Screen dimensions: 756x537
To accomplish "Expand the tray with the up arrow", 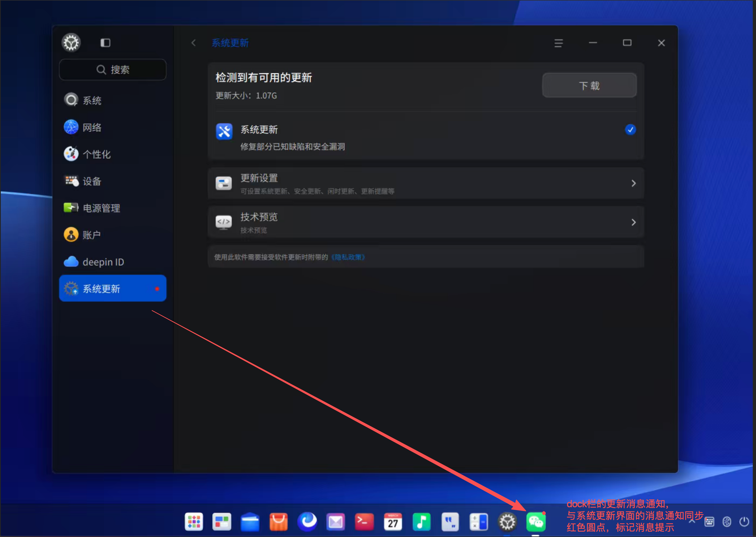I will pos(692,521).
